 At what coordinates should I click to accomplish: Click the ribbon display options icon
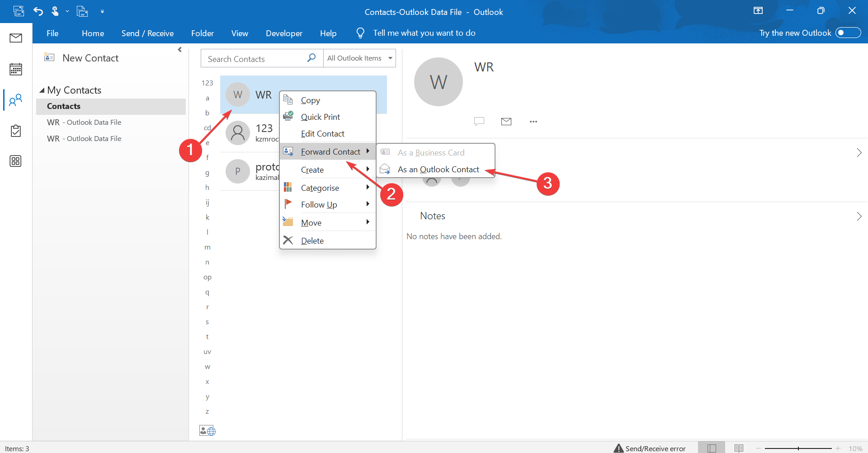pyautogui.click(x=758, y=11)
